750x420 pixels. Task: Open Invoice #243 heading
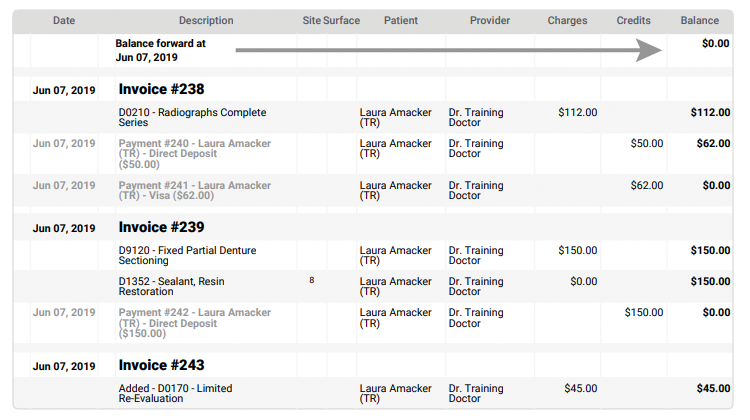pos(161,365)
